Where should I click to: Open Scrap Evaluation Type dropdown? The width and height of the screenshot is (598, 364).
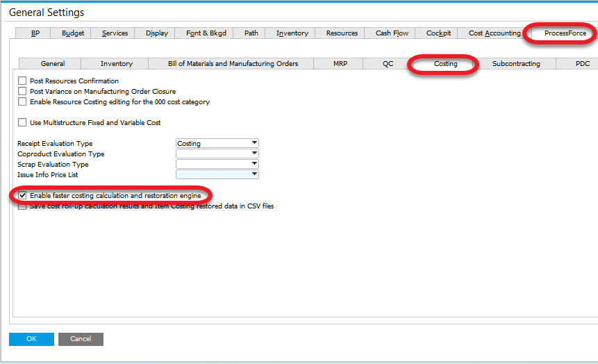coord(254,165)
